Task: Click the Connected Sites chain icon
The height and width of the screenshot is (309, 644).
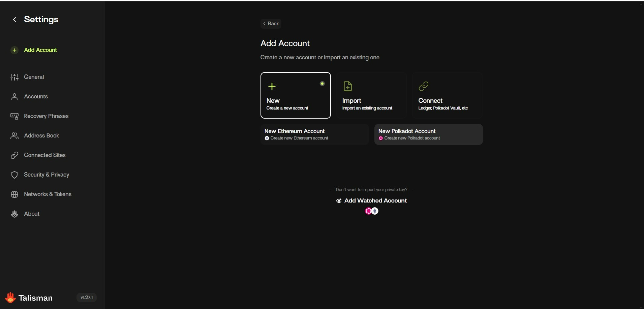Action: (14, 155)
